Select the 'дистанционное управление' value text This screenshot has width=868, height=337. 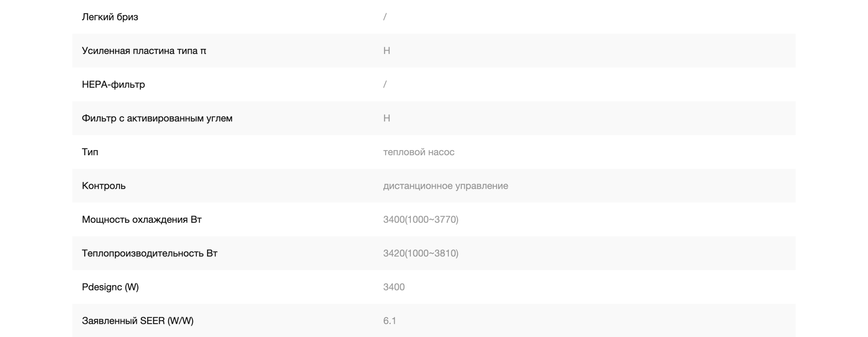pyautogui.click(x=446, y=186)
